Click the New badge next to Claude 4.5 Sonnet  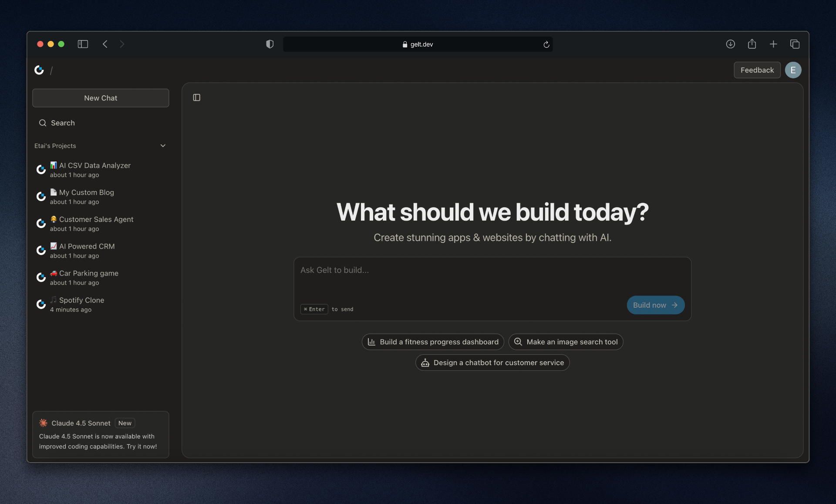point(125,423)
